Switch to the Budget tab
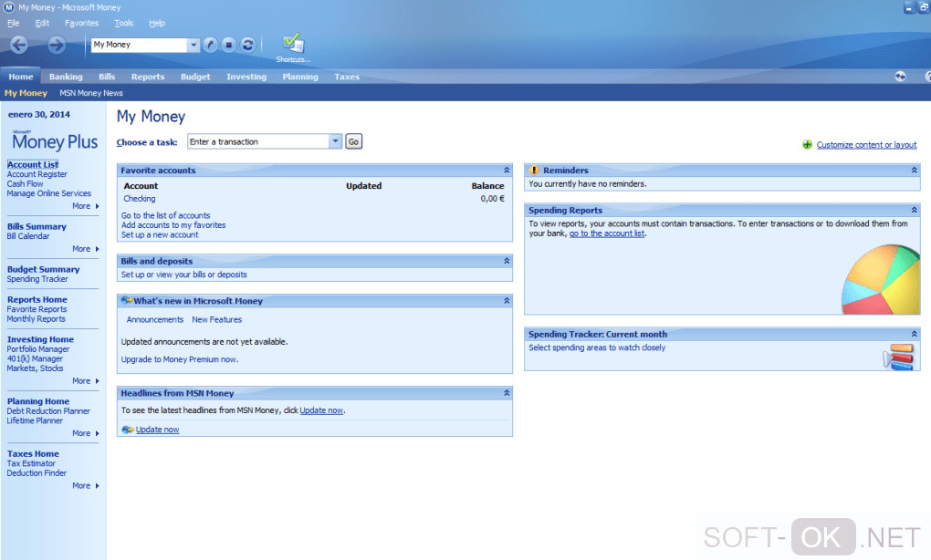Image resolution: width=931 pixels, height=560 pixels. [x=195, y=77]
